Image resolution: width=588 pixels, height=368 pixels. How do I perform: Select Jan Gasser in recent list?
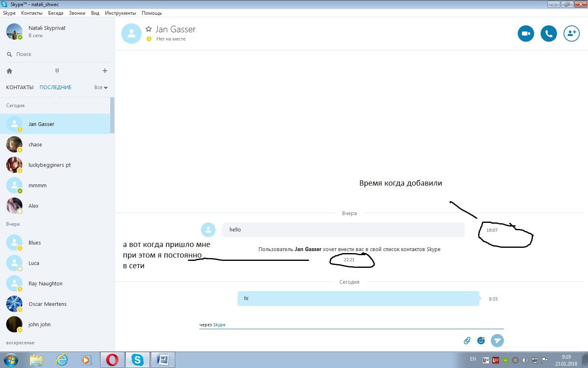click(55, 124)
